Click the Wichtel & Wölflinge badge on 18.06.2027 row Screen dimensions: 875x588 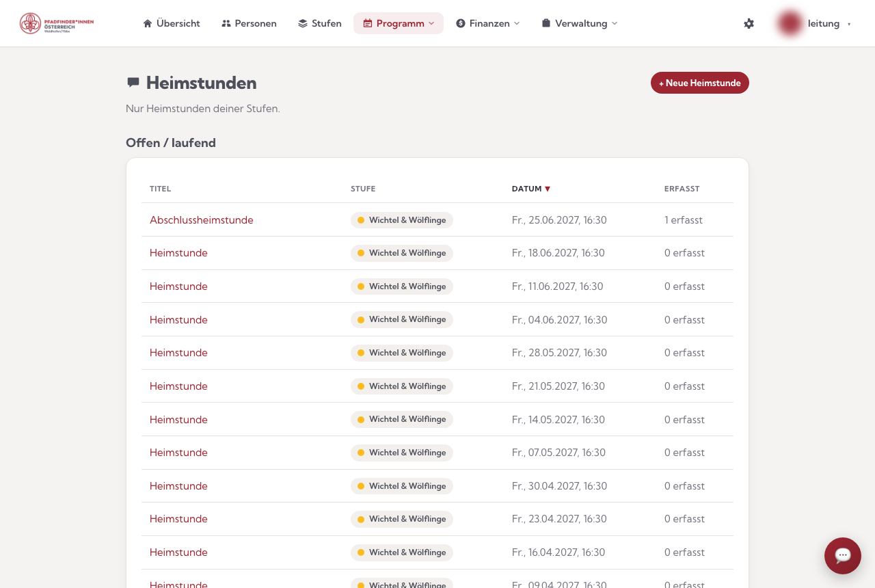tap(402, 253)
